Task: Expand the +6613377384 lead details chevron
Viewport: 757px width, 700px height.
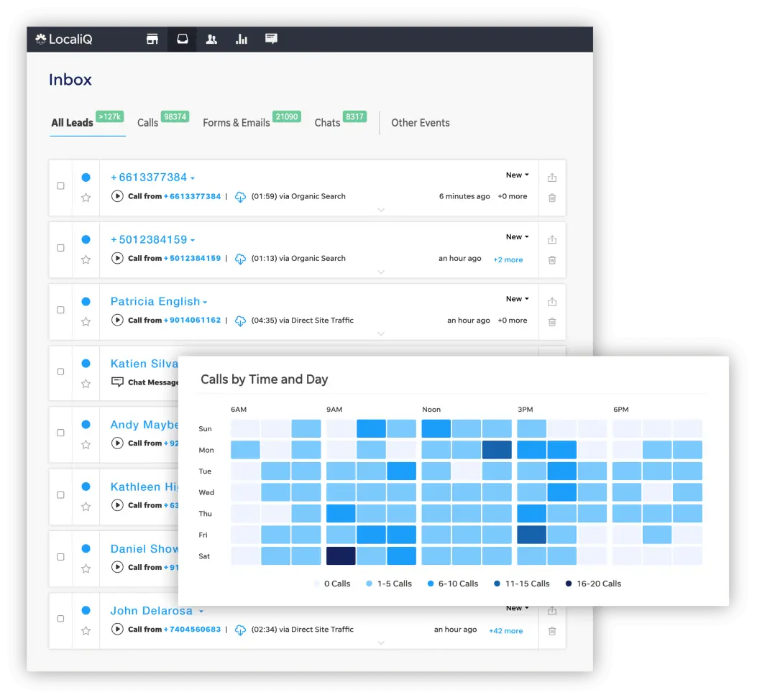Action: click(381, 210)
